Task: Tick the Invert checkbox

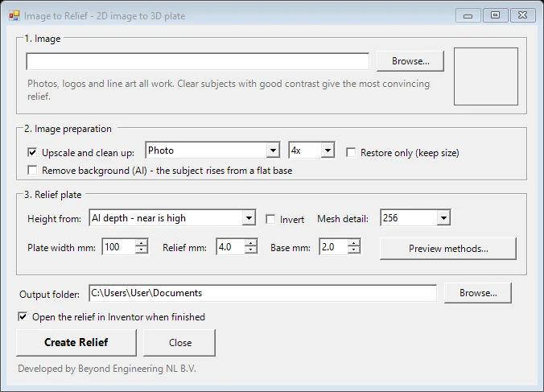Action: pyautogui.click(x=270, y=219)
